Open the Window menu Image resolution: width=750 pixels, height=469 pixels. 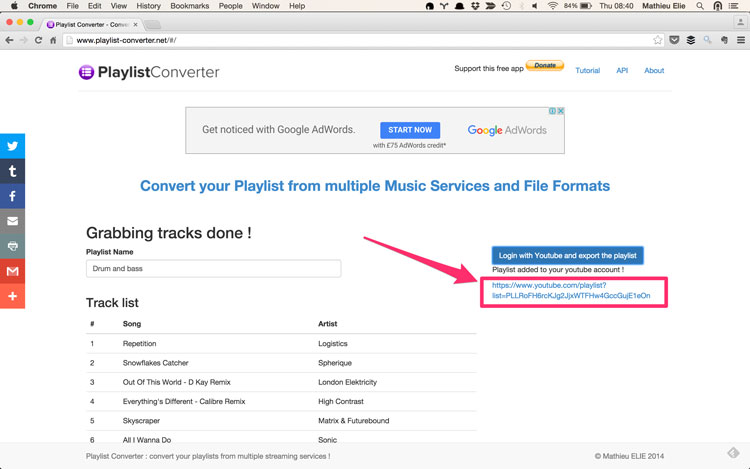265,6
